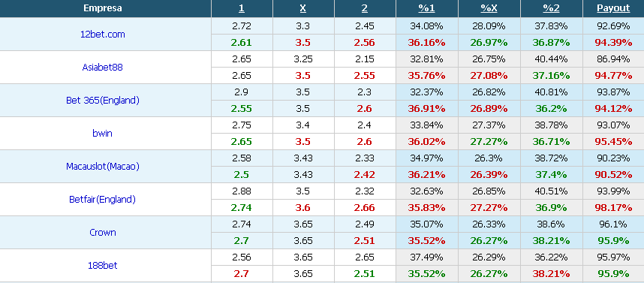The height and width of the screenshot is (283, 644).
Task: Open the 12bet.com bookmaker link
Action: pyautogui.click(x=103, y=35)
